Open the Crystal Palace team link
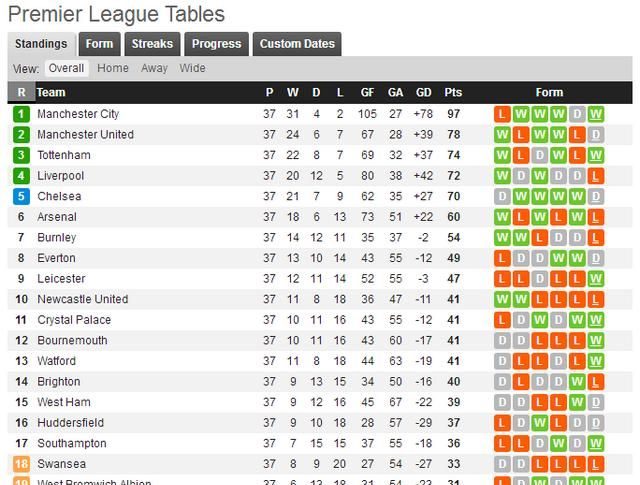Viewport: 640px width, 485px height. tap(74, 320)
